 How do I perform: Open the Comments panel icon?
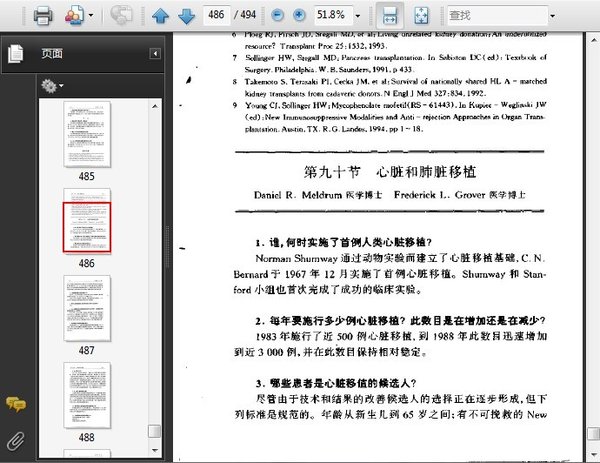click(x=15, y=404)
